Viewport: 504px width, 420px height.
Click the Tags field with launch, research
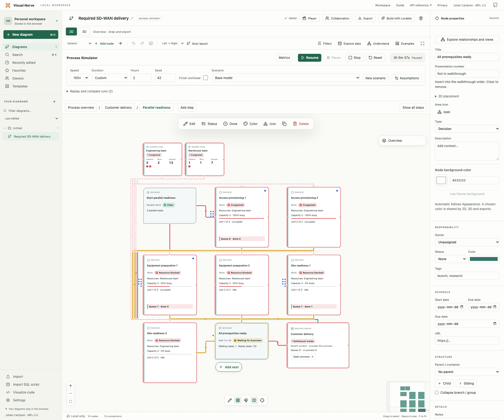467,276
